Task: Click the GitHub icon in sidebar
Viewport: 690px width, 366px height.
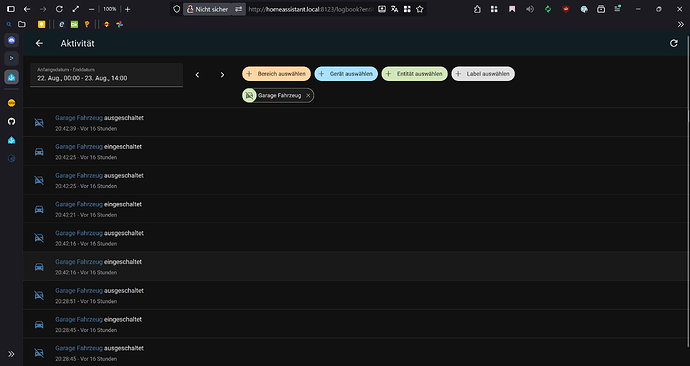Action: pos(11,121)
